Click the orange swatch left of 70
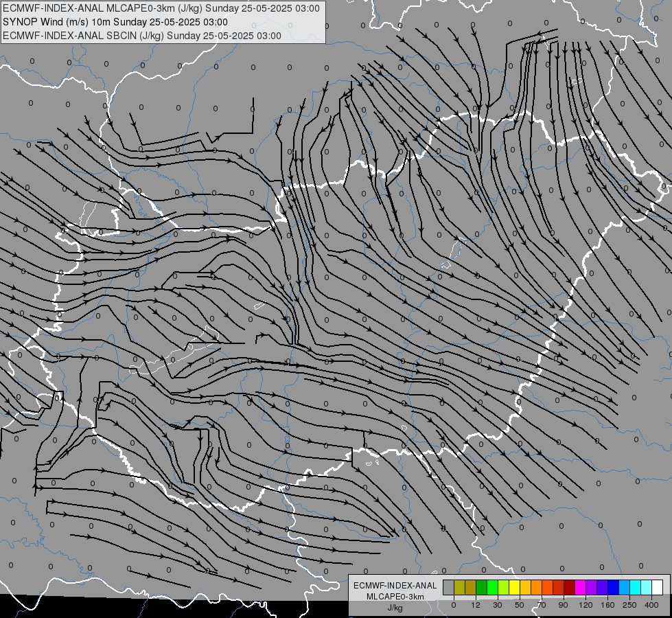This screenshot has height=618, width=672. point(537,587)
